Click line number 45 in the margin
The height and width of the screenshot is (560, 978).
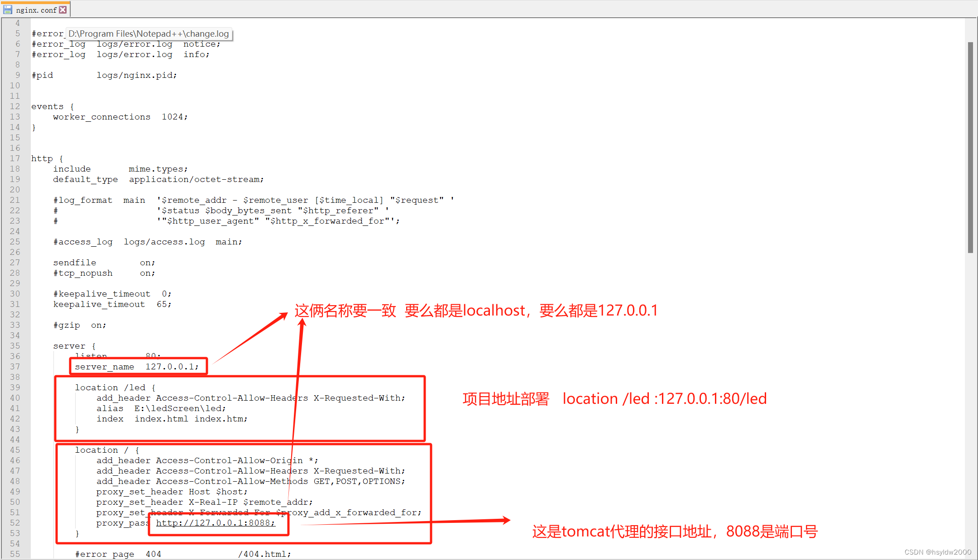(x=15, y=450)
